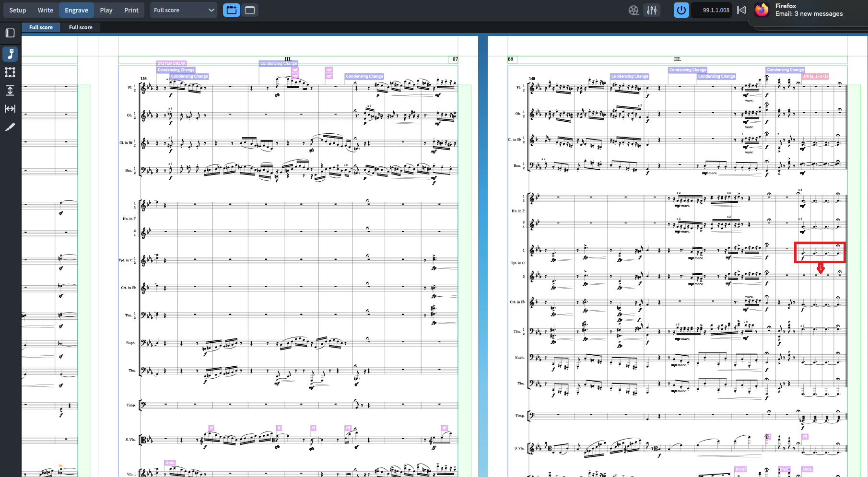
Task: Select the Unis. signpost on page 68
Action: [808, 469]
